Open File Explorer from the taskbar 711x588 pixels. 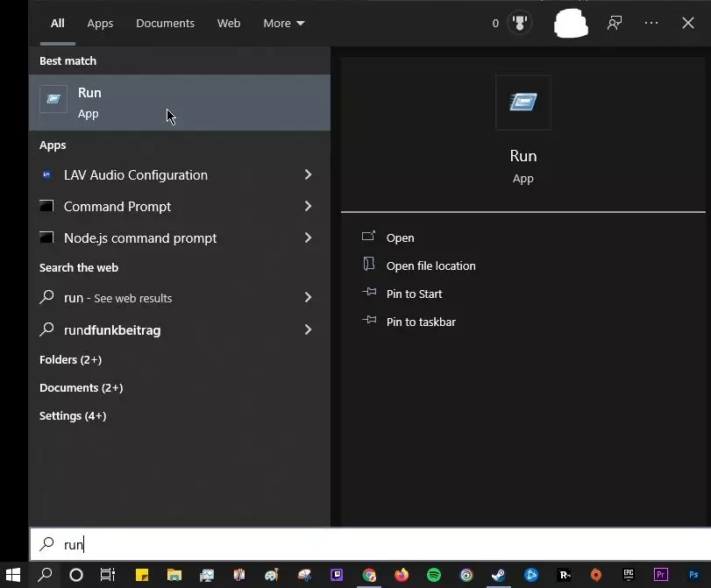tap(174, 576)
